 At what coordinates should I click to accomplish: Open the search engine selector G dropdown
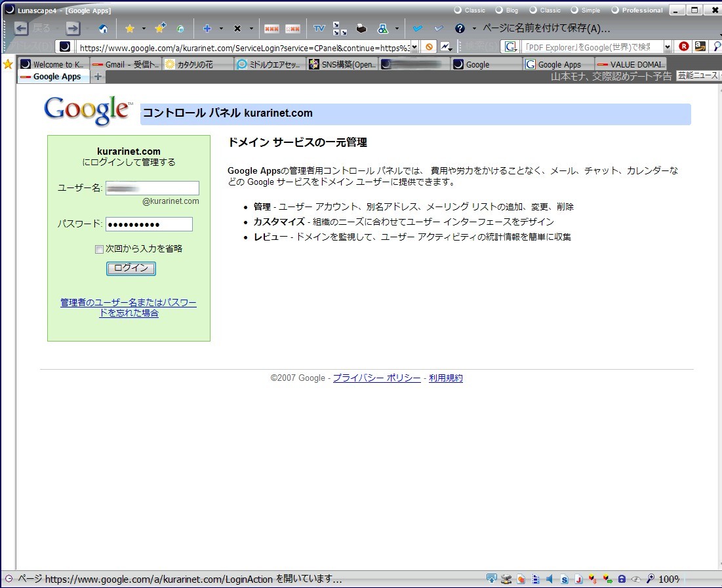[x=511, y=47]
